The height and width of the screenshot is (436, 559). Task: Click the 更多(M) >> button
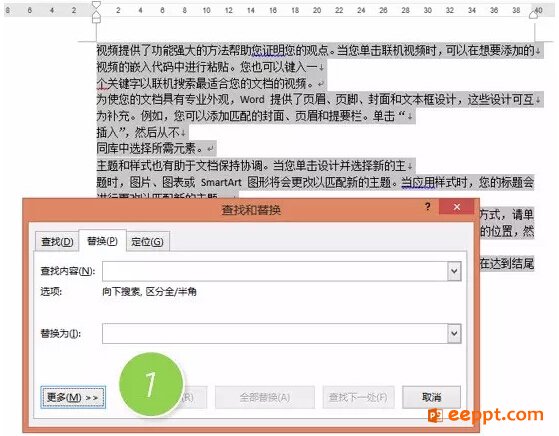pos(73,397)
